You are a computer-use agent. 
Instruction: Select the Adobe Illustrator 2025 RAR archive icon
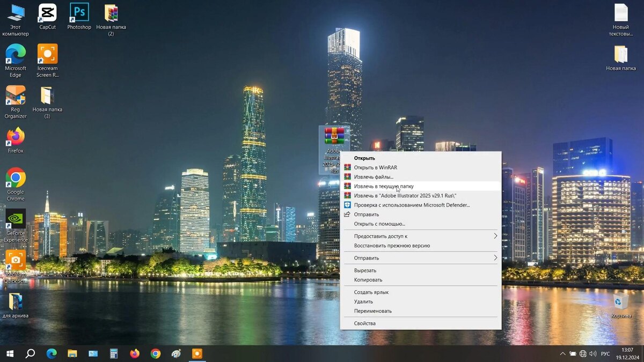[x=334, y=150]
